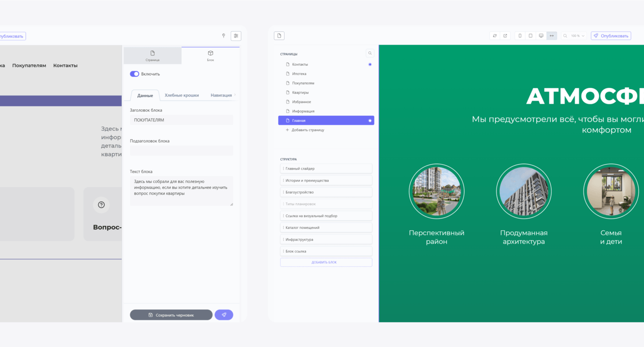Viewport: 644px width, 347px height.
Task: Open the Хлебные крошки tab
Action: pyautogui.click(x=182, y=95)
